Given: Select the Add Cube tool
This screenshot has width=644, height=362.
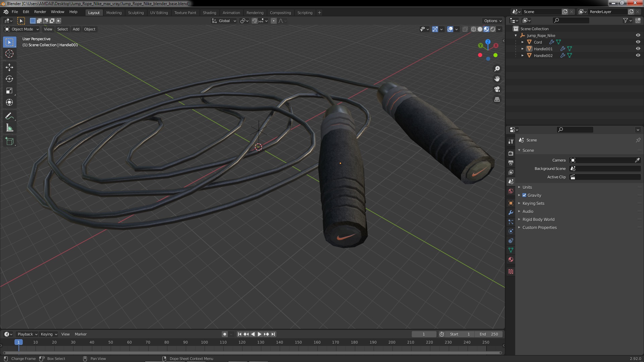Looking at the screenshot, I should point(9,141).
